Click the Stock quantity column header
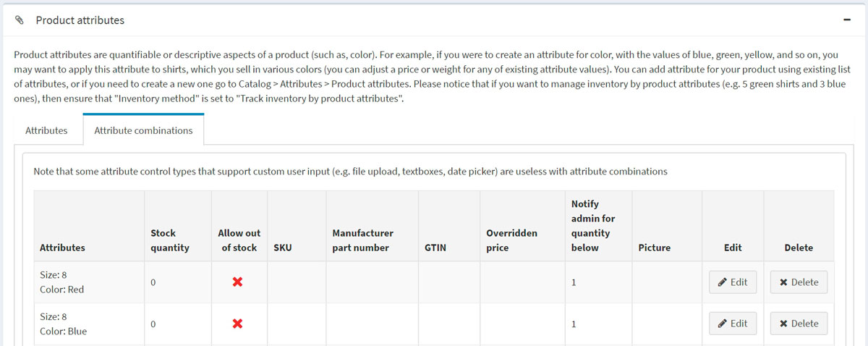The height and width of the screenshot is (346, 868). (x=169, y=240)
